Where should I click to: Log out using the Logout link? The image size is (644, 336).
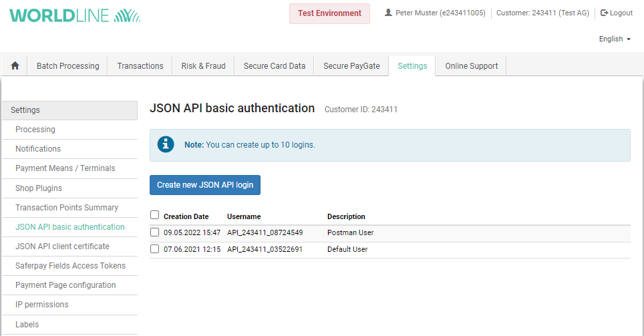(616, 13)
